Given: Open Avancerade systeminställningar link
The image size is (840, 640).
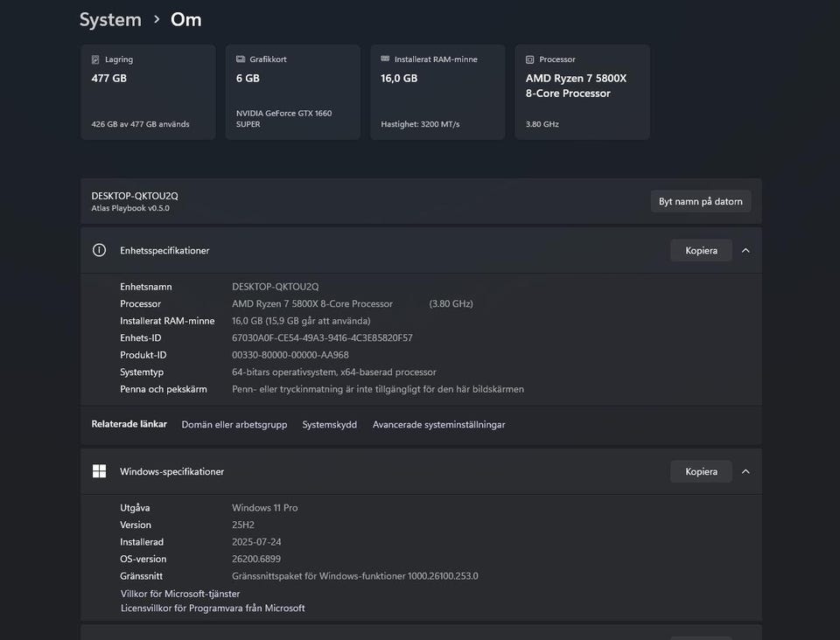Looking at the screenshot, I should [438, 425].
